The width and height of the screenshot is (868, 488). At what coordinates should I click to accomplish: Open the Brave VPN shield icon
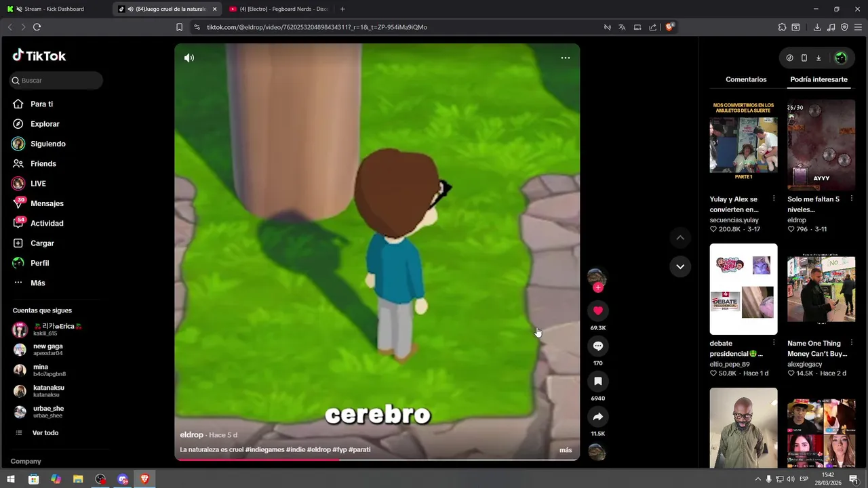pos(844,27)
